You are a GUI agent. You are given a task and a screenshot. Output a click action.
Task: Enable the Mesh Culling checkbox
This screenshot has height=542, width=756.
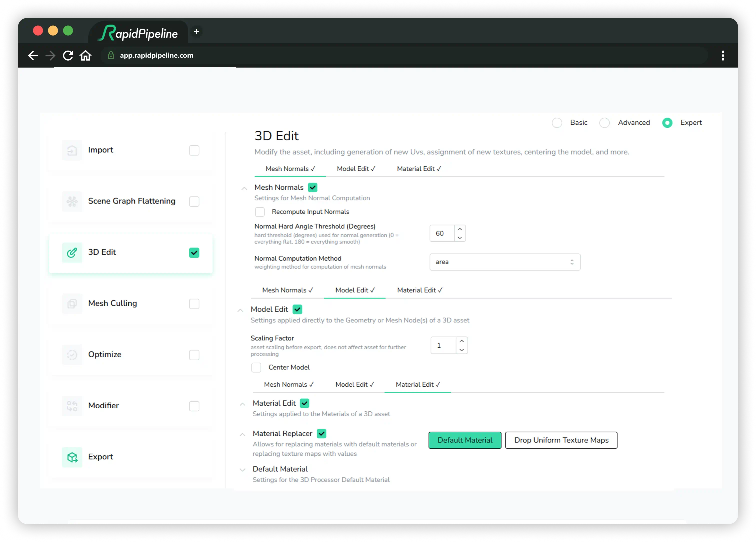(194, 304)
